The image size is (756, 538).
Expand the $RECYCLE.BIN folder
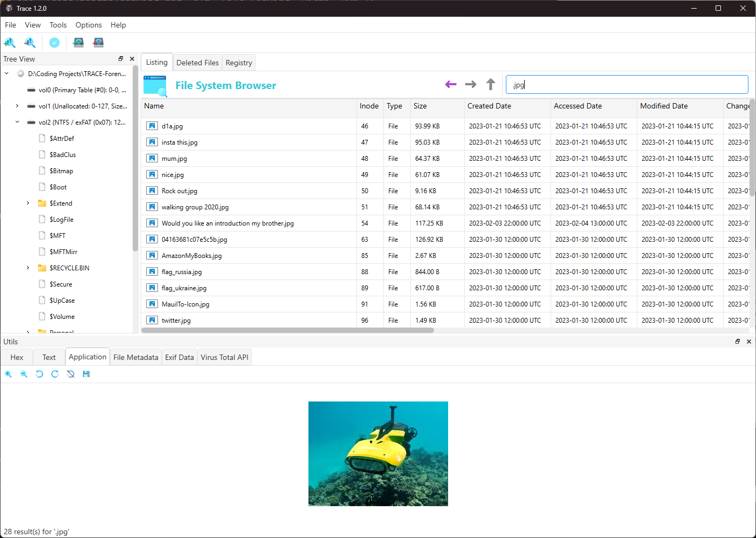[x=28, y=268]
